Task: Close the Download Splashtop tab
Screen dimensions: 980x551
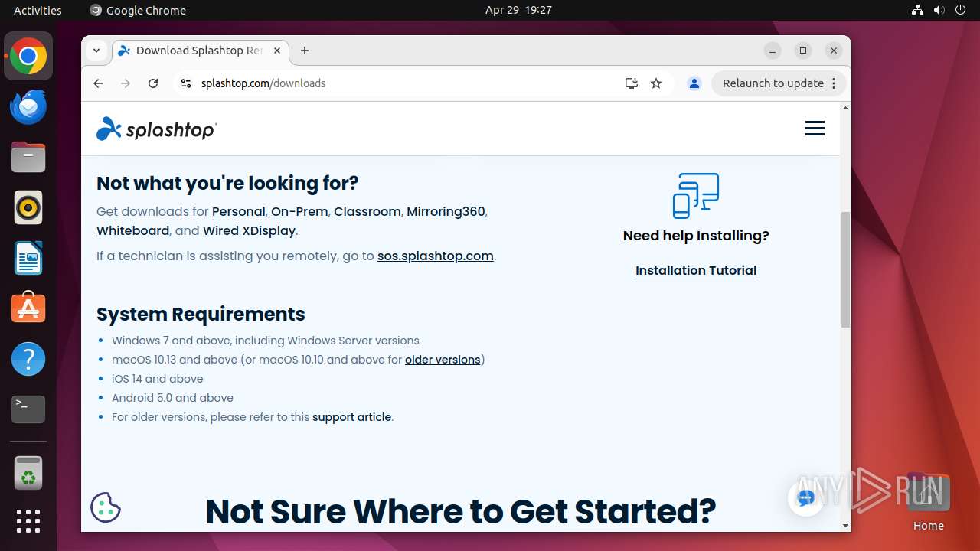Action: click(277, 51)
